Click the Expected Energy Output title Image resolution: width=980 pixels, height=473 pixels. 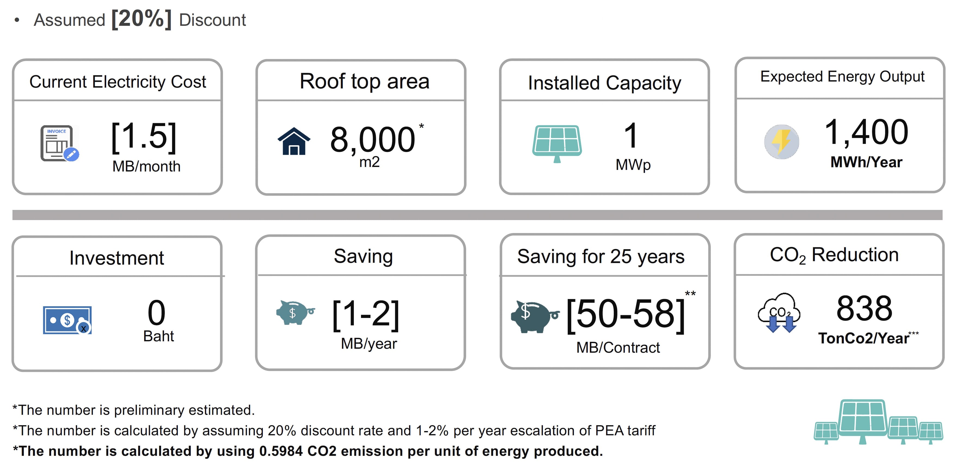[842, 77]
